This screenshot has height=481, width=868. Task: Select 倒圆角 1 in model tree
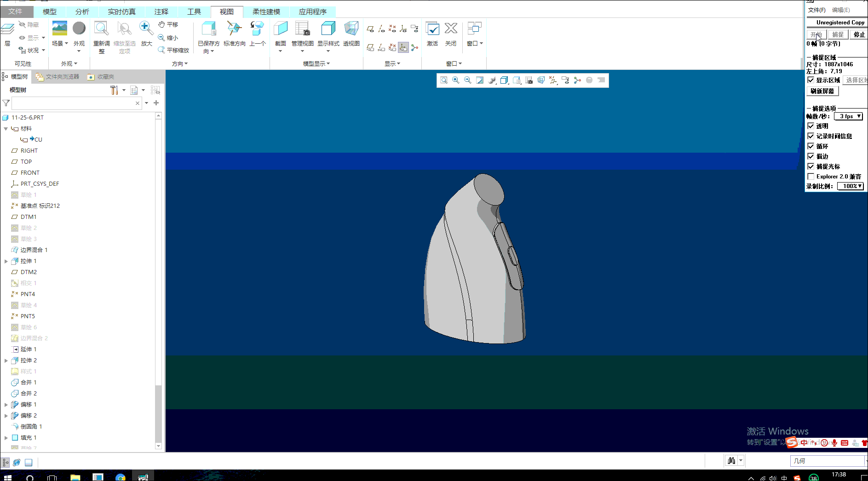pos(31,427)
